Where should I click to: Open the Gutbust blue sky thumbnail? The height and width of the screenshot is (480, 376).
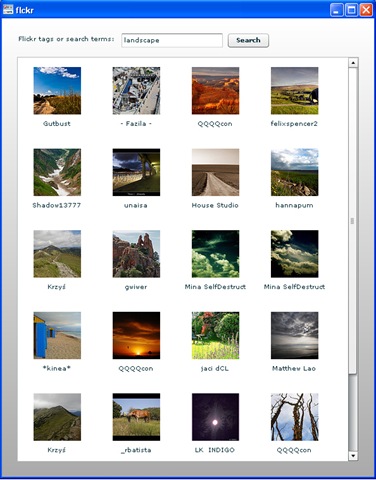pos(57,91)
